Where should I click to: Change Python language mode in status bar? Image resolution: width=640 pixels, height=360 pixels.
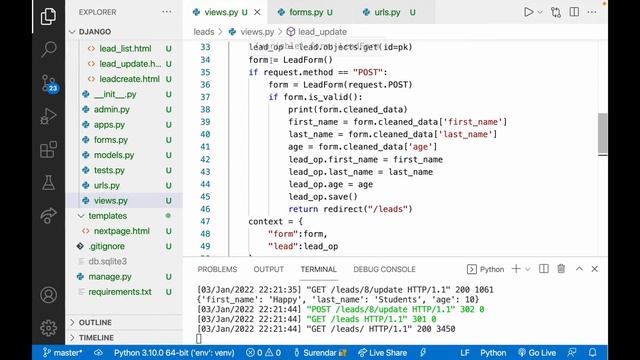(x=493, y=353)
